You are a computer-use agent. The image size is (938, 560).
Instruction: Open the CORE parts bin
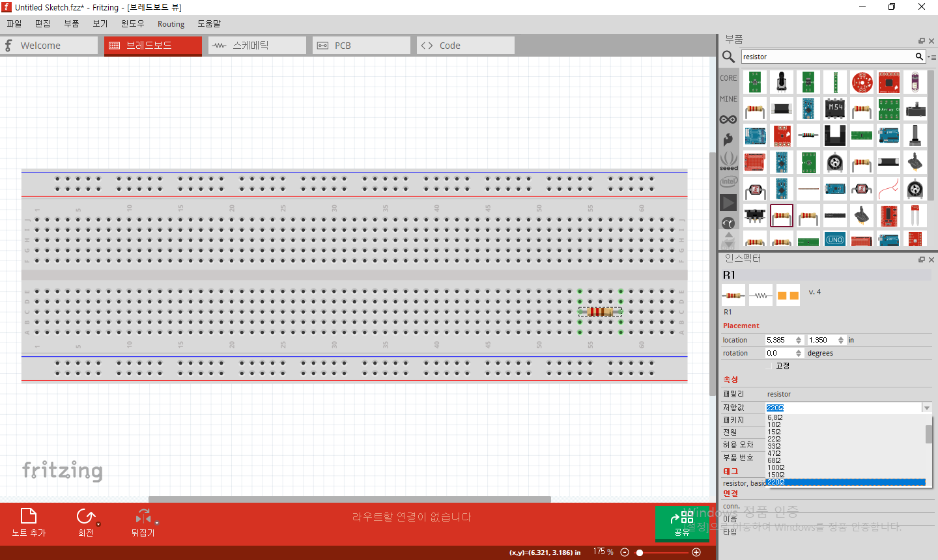click(x=728, y=78)
